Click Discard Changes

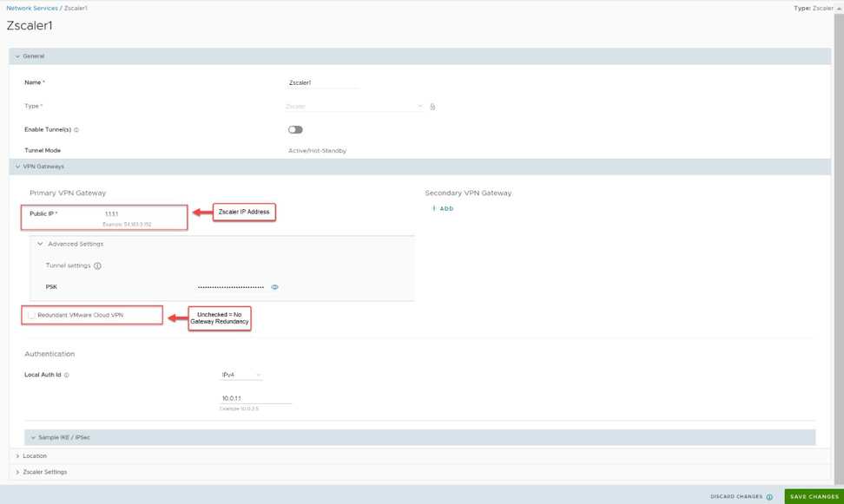coord(735,497)
